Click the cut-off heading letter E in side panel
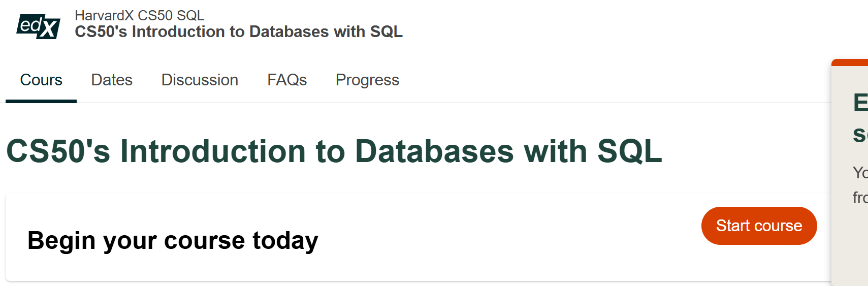The height and width of the screenshot is (286, 868). pyautogui.click(x=860, y=103)
